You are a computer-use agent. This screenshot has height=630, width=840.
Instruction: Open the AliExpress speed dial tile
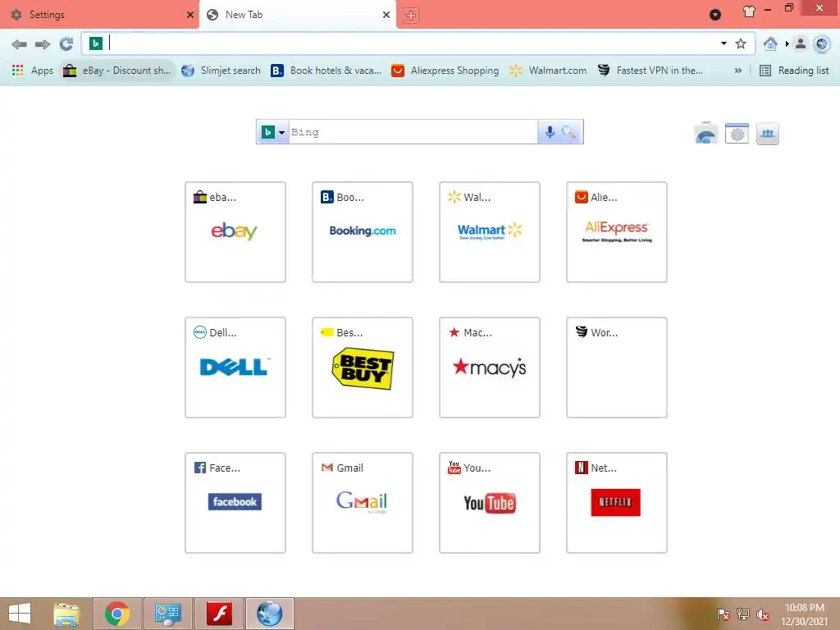click(x=617, y=232)
